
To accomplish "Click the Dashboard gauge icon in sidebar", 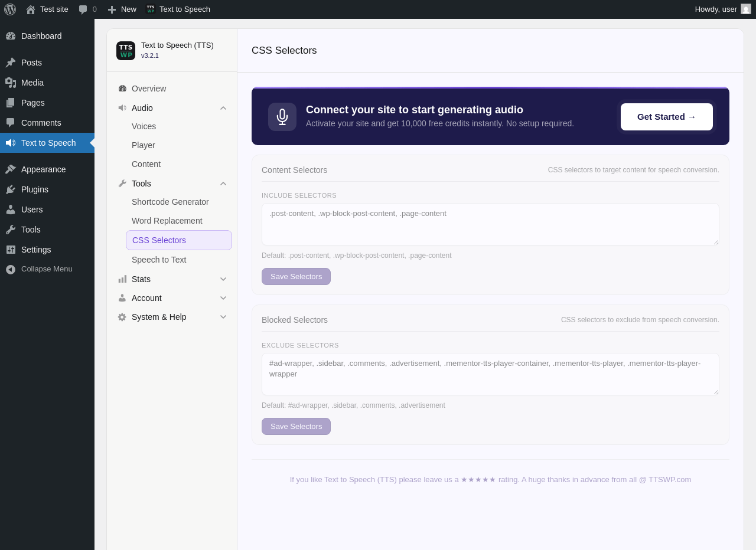I will click(11, 36).
